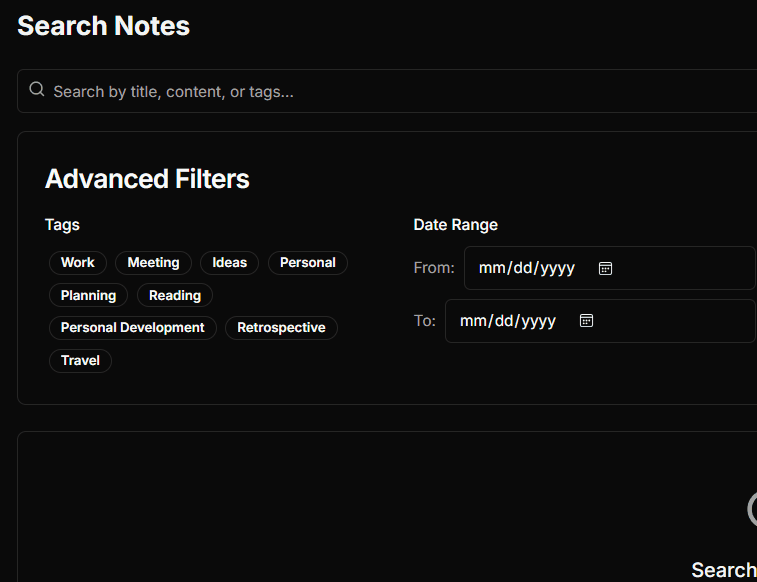Image resolution: width=757 pixels, height=582 pixels.
Task: Filter notes by the Planning tag
Action: point(88,295)
